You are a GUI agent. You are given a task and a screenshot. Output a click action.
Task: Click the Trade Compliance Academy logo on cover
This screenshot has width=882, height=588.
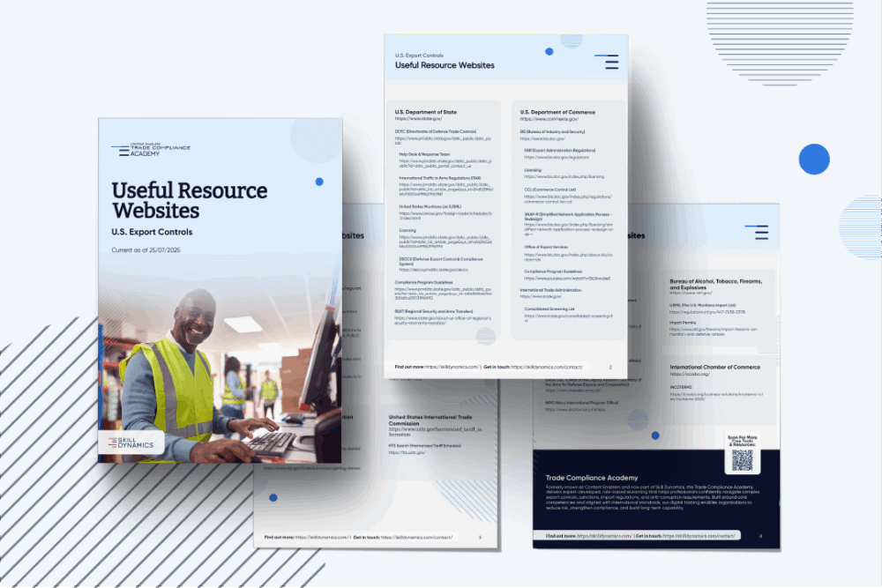click(x=150, y=149)
